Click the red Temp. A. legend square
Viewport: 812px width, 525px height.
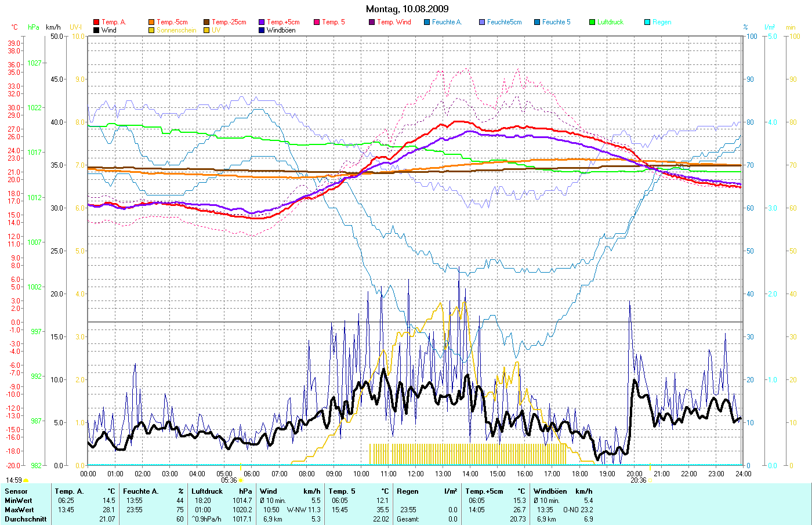pyautogui.click(x=96, y=22)
